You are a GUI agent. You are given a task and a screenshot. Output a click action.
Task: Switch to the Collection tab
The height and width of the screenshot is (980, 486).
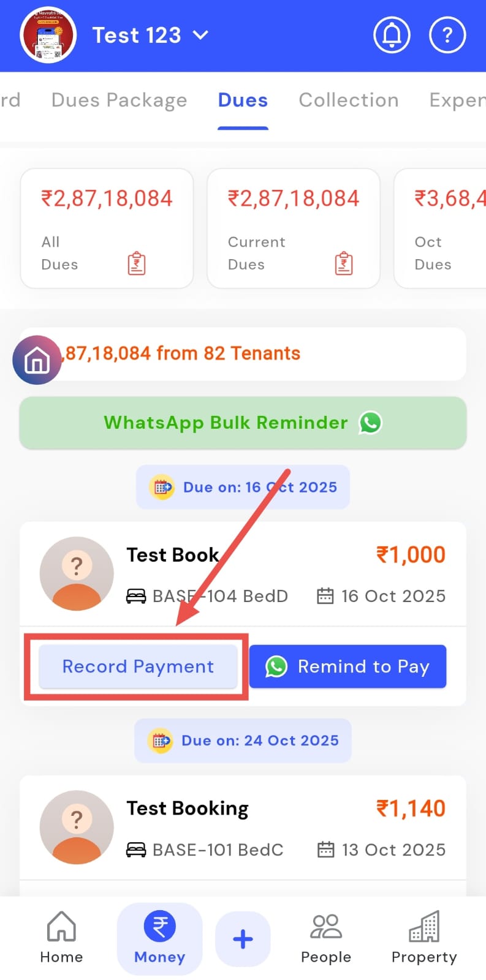pos(349,100)
